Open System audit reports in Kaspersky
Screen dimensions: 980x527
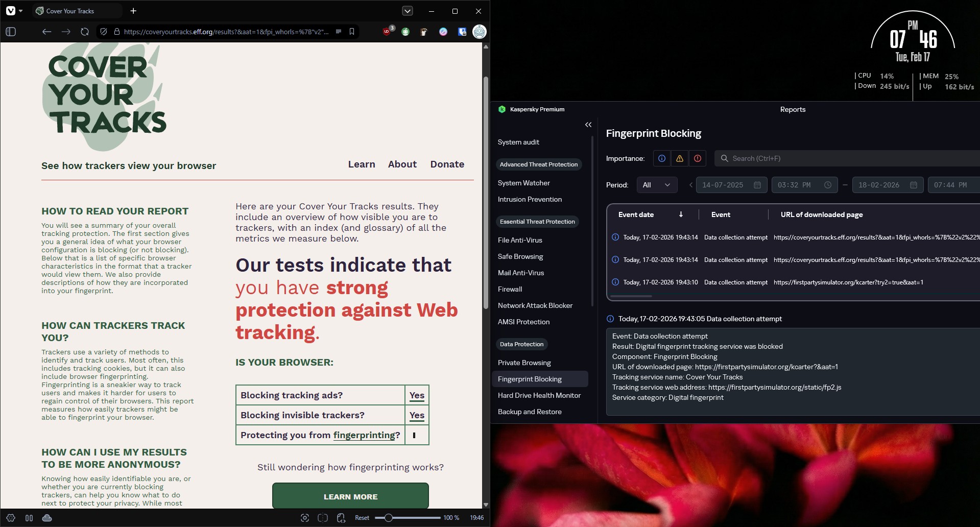(x=518, y=142)
